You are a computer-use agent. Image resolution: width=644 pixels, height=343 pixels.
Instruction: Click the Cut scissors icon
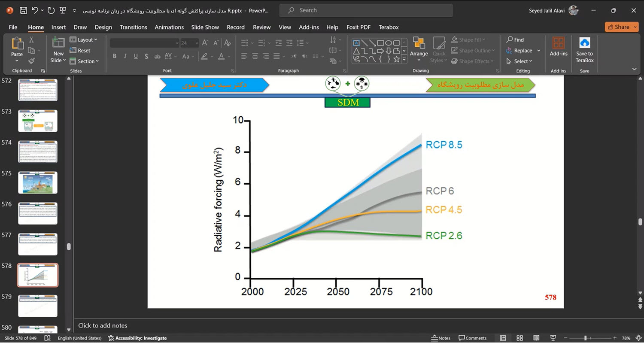[31, 40]
